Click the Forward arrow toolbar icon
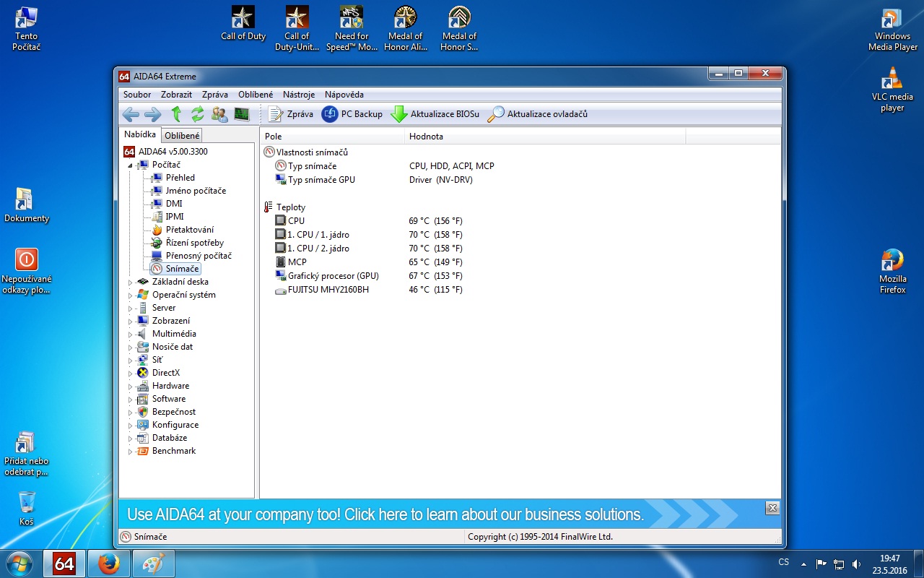924x578 pixels. [152, 114]
